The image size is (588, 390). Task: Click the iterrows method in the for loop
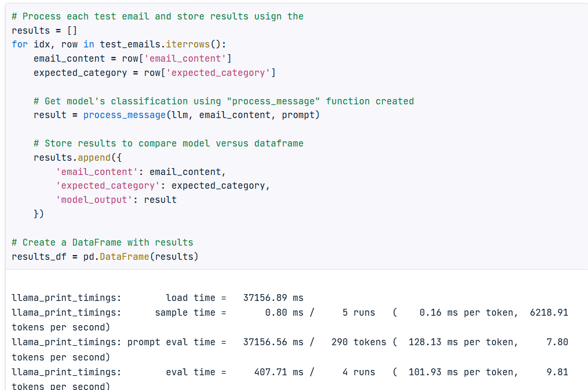click(x=188, y=44)
